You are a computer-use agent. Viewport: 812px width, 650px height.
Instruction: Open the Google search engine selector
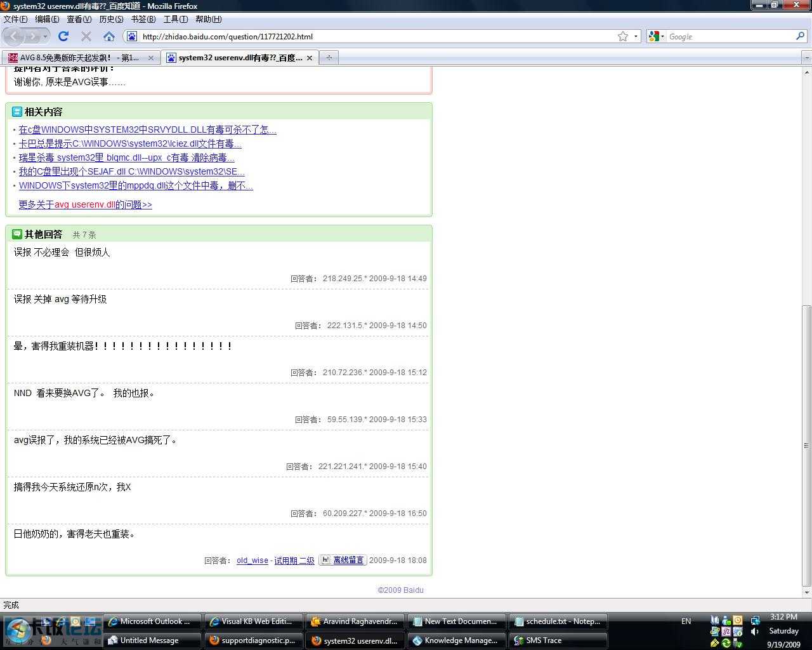coord(657,36)
